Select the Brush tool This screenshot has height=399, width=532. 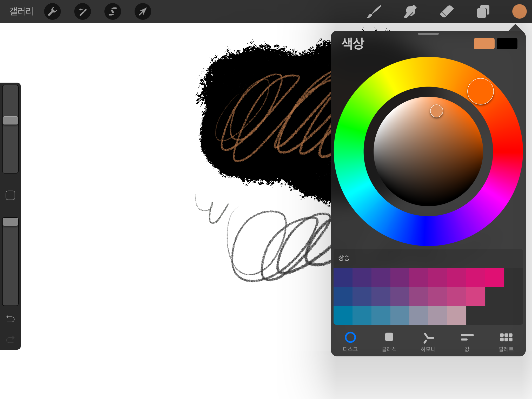[374, 11]
